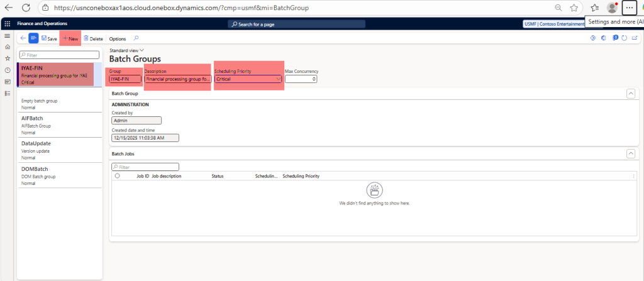Open the Scheduling Priority dropdown
Image resolution: width=644 pixels, height=281 pixels.
click(278, 79)
